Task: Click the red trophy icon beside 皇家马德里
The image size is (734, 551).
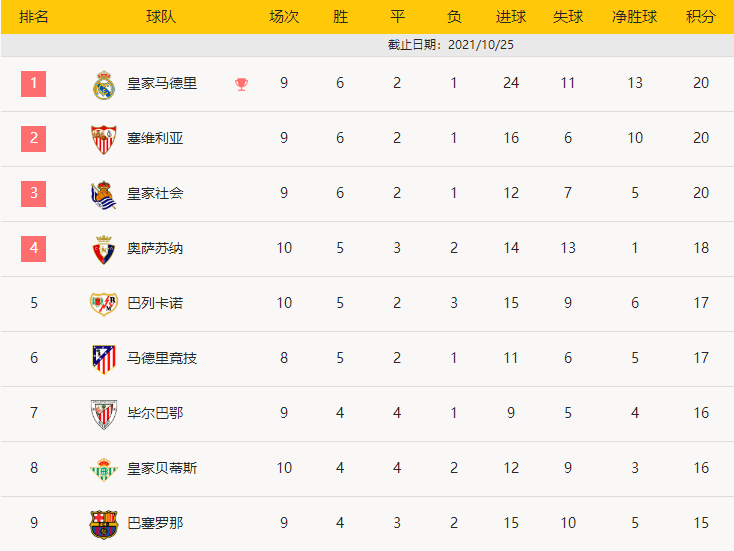Action: (241, 84)
